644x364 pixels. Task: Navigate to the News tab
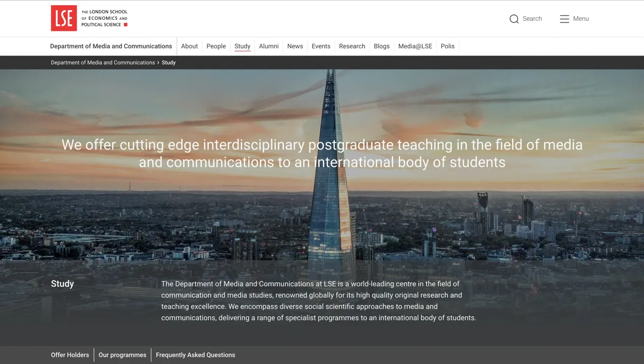point(295,46)
